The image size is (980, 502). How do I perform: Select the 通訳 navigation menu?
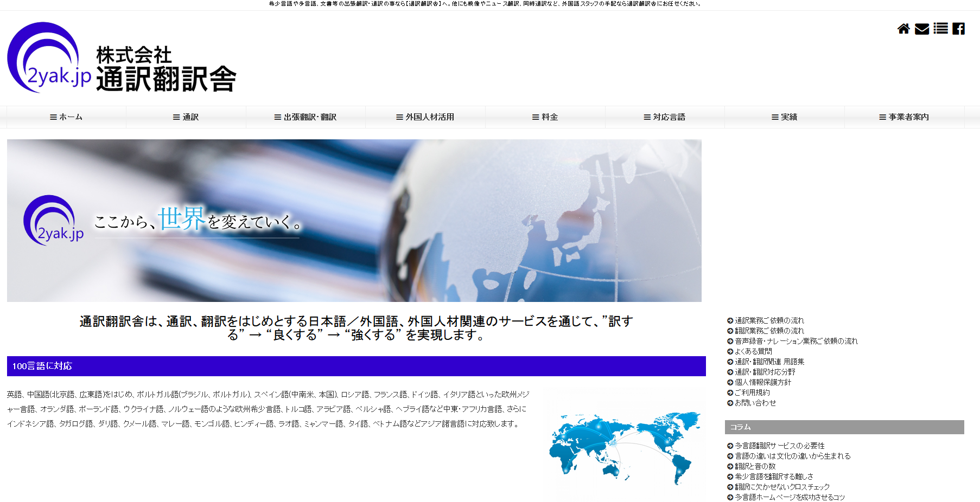(186, 117)
